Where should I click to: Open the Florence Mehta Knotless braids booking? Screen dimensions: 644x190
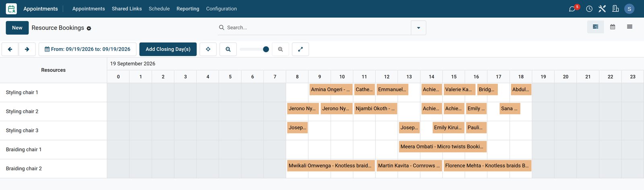pos(487,165)
